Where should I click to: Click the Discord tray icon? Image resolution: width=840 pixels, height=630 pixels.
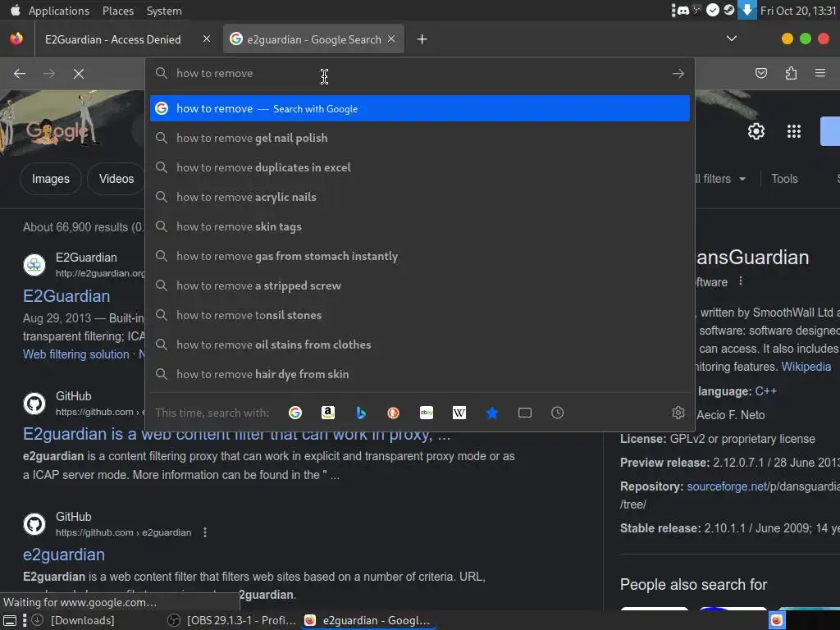click(683, 10)
